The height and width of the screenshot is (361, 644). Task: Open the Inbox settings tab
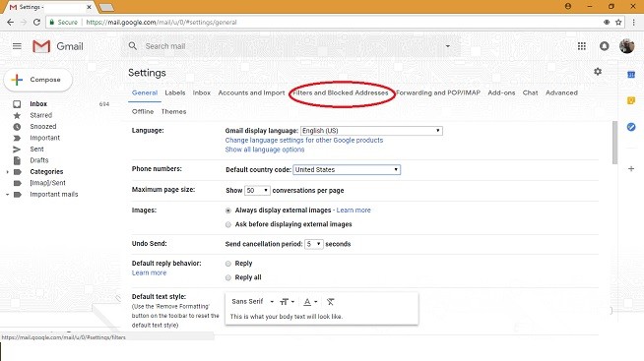click(202, 92)
